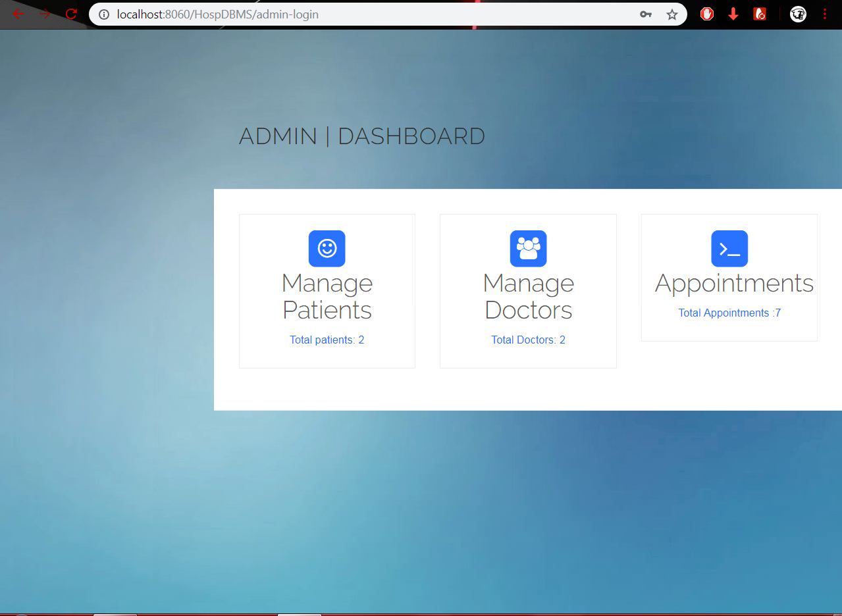Open the Manage Doctors heading
Viewport: 842px width, 616px height.
pyautogui.click(x=529, y=296)
